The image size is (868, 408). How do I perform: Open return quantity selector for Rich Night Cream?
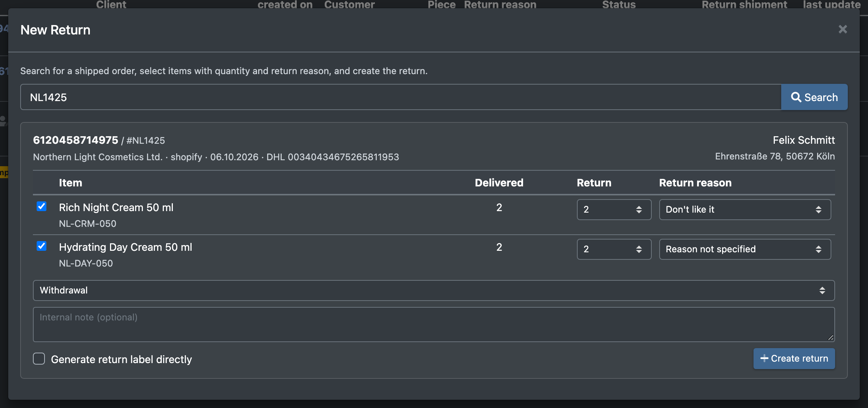tap(614, 210)
